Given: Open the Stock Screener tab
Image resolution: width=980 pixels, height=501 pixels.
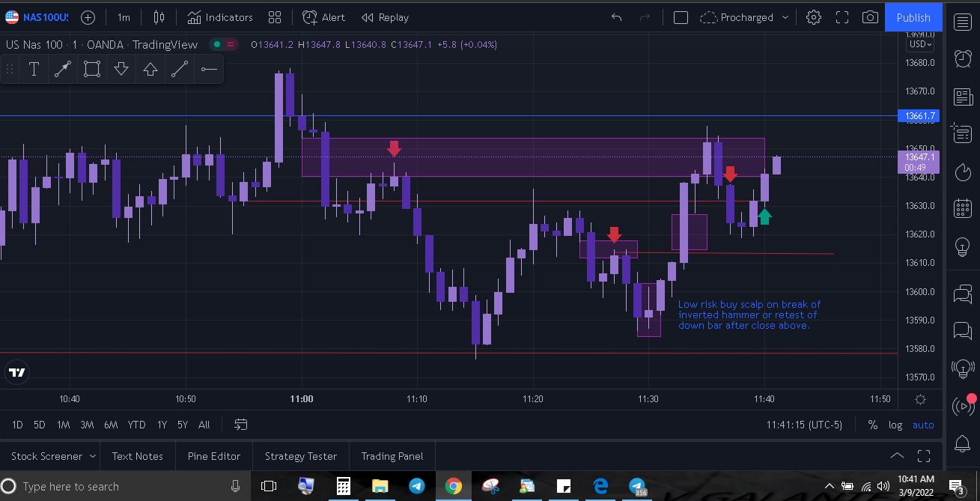Looking at the screenshot, I should (46, 456).
